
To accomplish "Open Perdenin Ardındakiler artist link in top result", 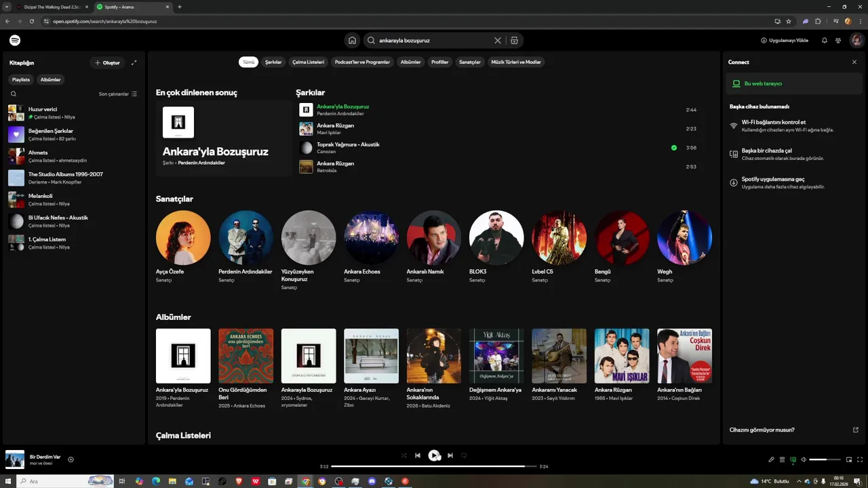I will coord(201,163).
